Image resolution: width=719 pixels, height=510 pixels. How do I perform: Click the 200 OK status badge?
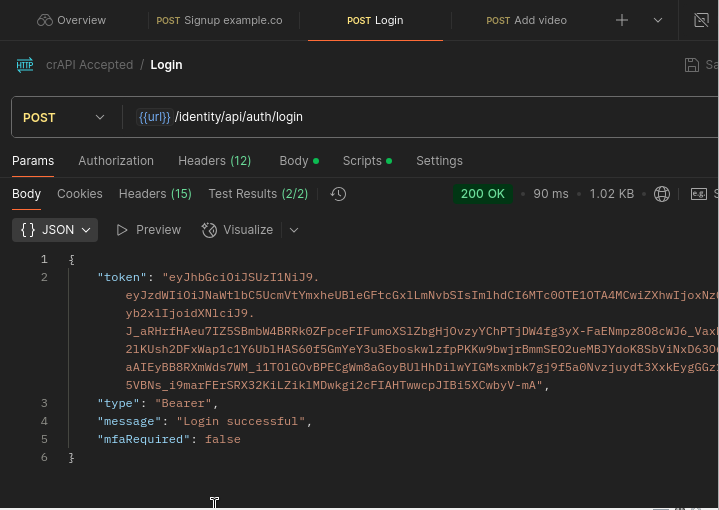[482, 194]
